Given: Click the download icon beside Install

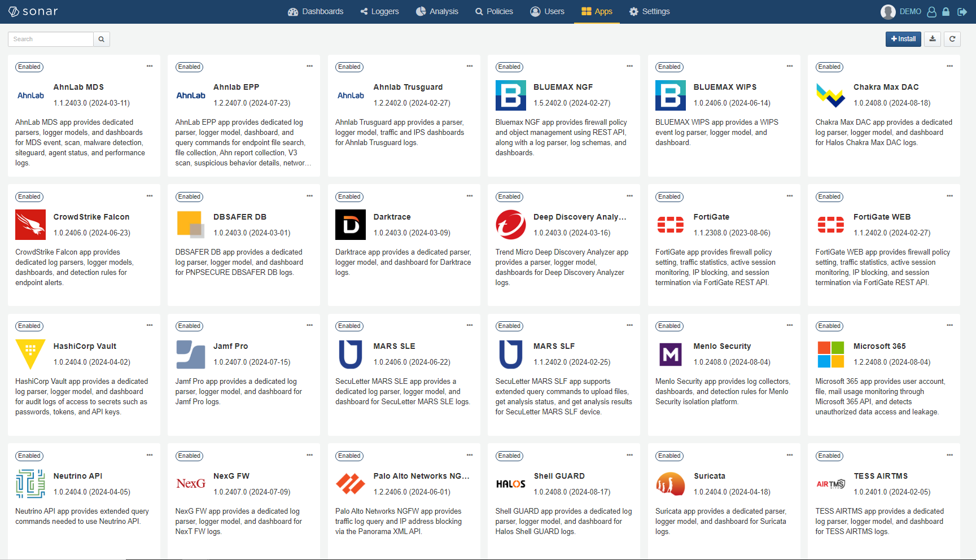Looking at the screenshot, I should coord(933,39).
